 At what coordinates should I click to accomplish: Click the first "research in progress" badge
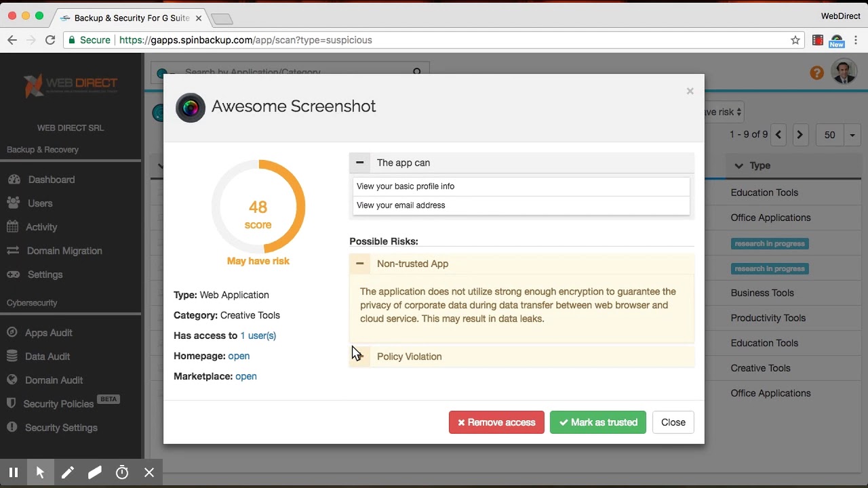tap(770, 243)
